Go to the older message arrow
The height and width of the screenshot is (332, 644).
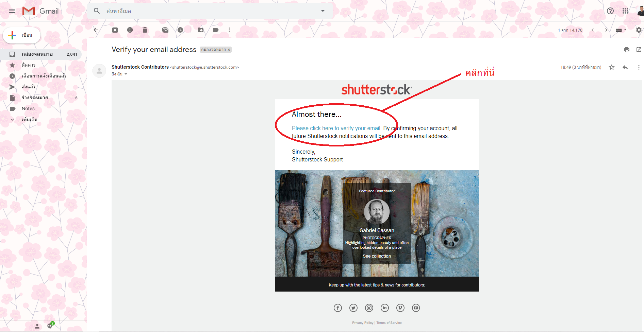[606, 30]
